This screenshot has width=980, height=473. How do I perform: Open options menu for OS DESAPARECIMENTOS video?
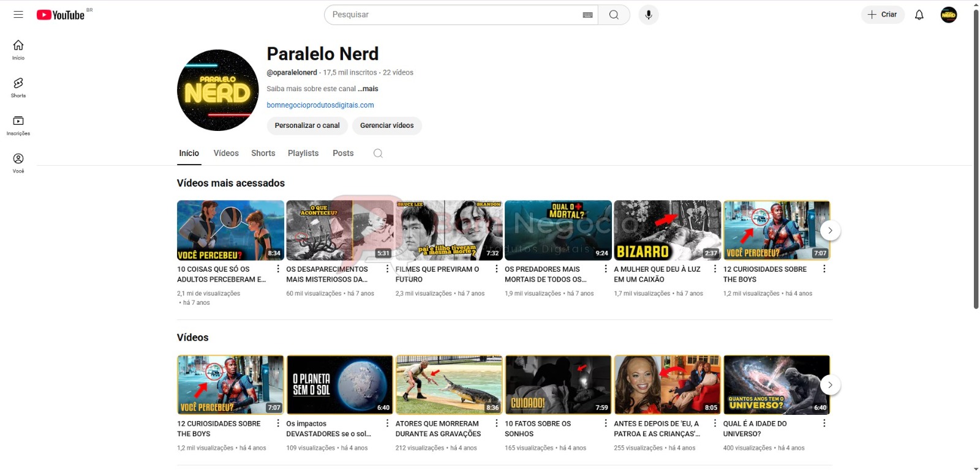coord(387,269)
